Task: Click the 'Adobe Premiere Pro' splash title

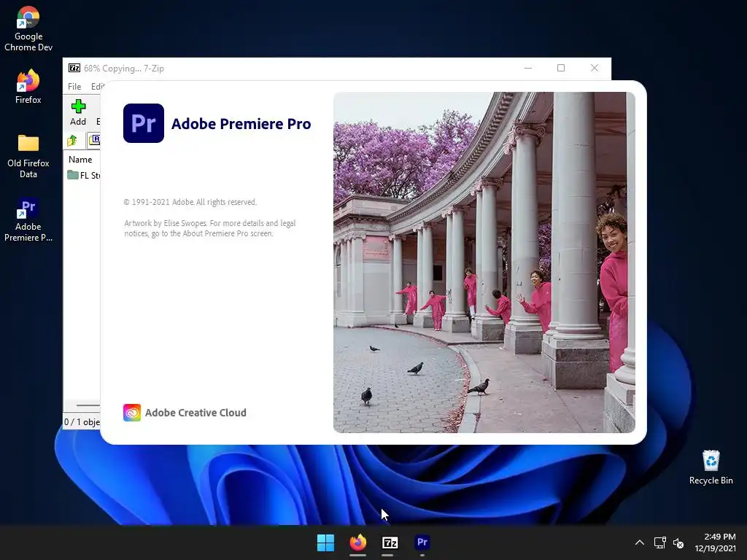Action: [x=241, y=124]
